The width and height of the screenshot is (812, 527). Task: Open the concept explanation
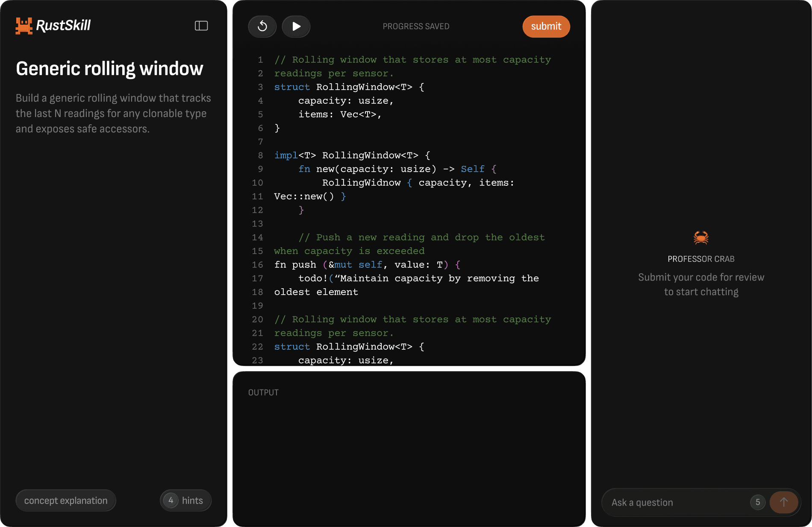[66, 501]
